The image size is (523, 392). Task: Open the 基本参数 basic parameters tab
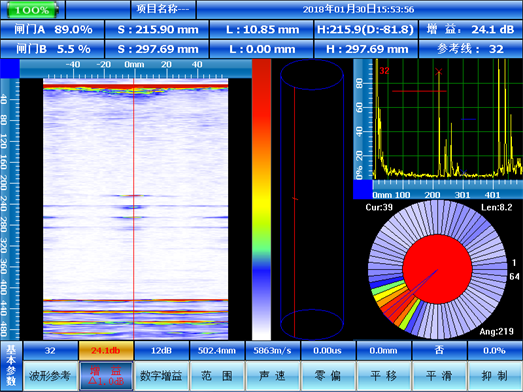click(x=11, y=366)
